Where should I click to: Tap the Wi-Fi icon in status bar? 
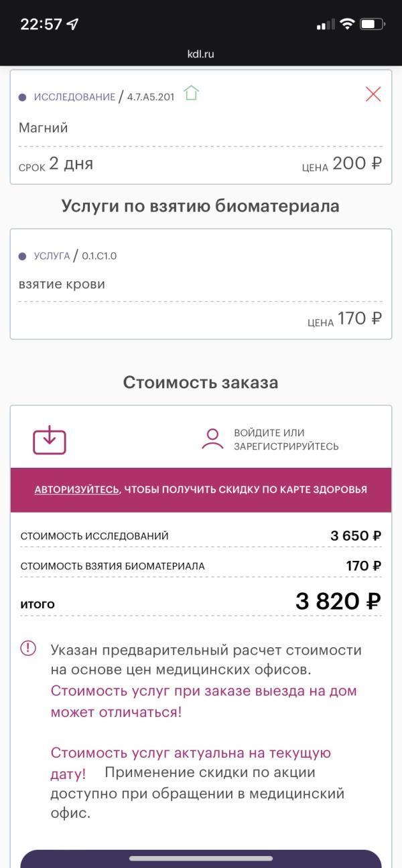click(x=346, y=24)
